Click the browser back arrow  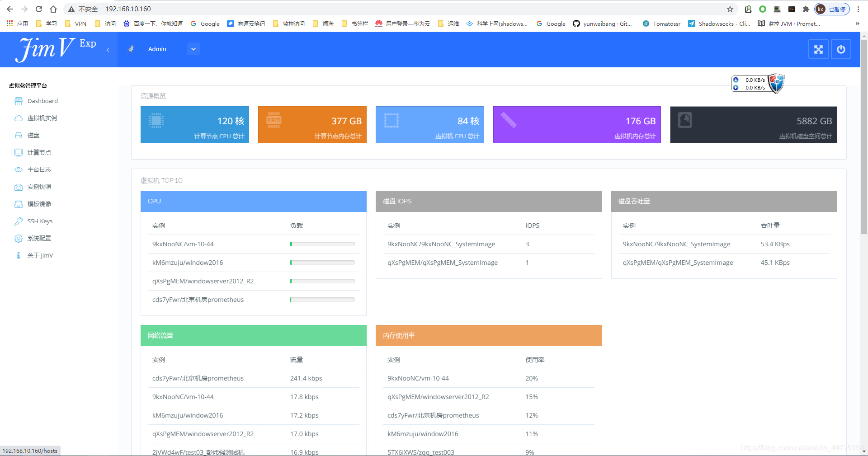click(10, 9)
